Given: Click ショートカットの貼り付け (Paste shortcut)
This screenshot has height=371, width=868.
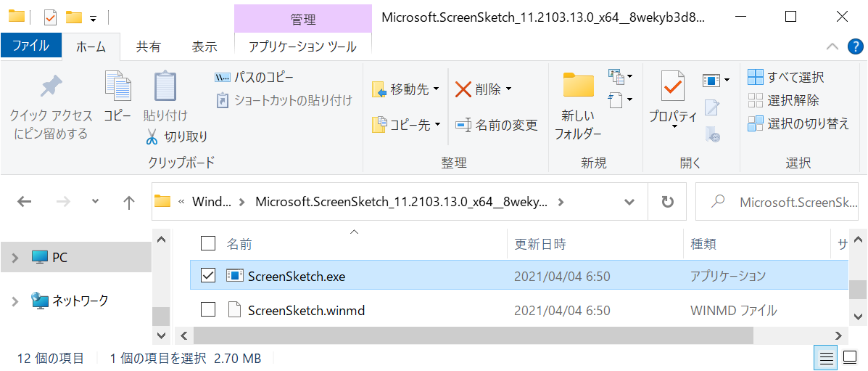Looking at the screenshot, I should [284, 101].
